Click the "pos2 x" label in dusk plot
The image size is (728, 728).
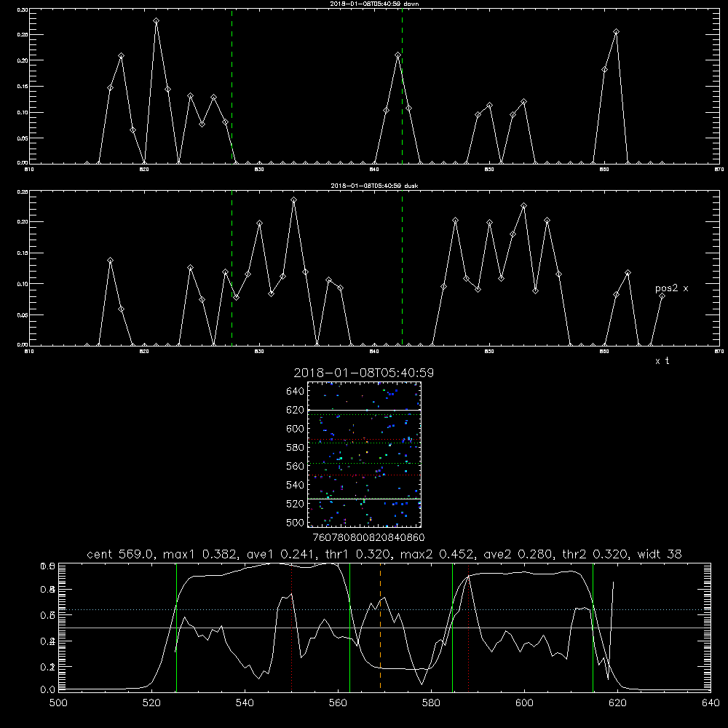click(x=671, y=288)
